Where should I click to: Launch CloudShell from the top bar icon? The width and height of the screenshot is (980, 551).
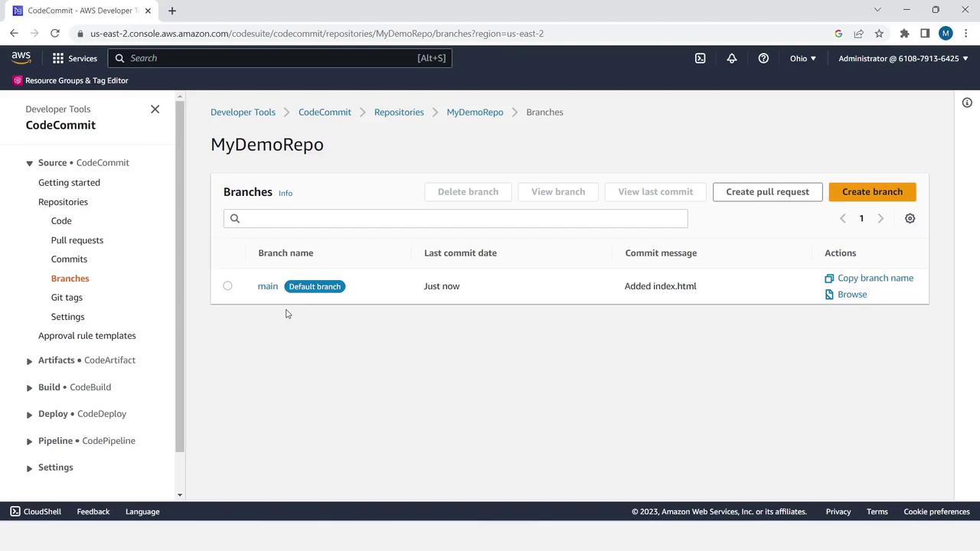click(x=700, y=58)
